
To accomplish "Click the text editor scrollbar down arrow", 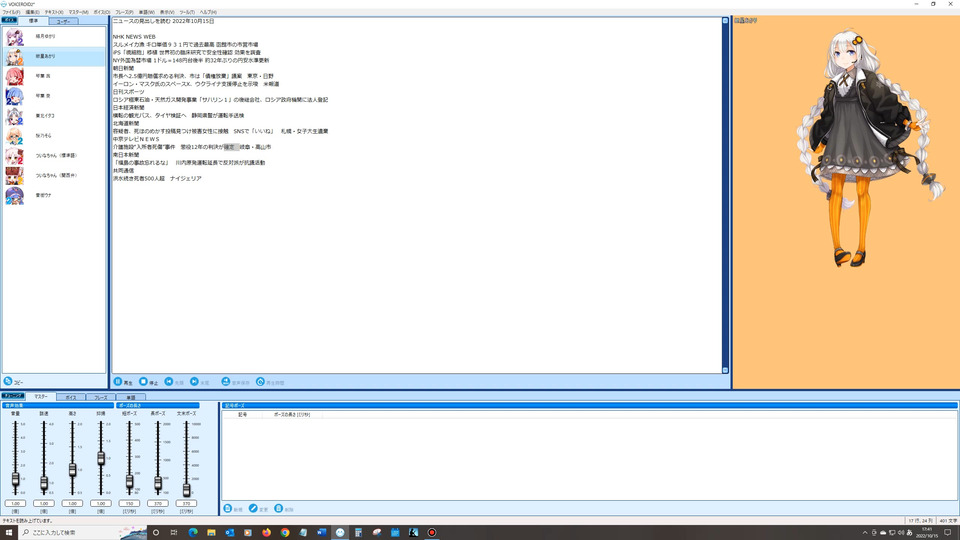I will point(726,370).
